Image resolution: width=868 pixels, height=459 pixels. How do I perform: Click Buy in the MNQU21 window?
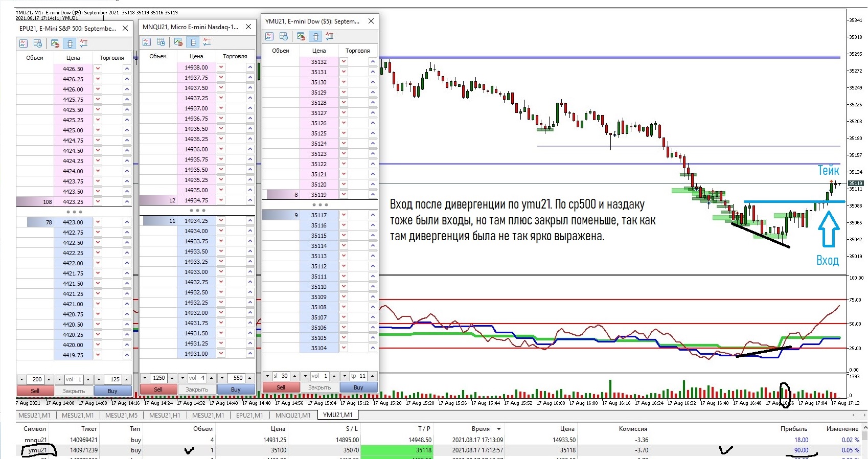click(x=236, y=389)
